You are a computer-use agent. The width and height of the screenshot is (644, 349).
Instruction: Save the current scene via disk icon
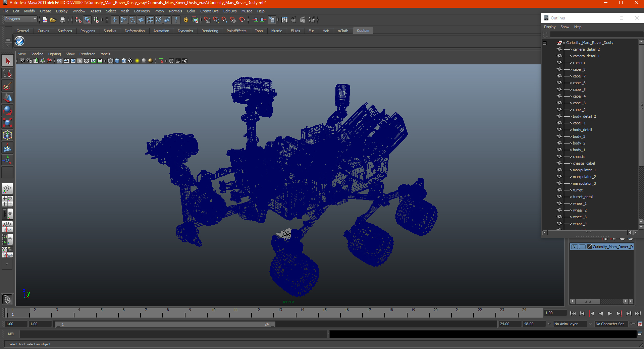coord(62,20)
